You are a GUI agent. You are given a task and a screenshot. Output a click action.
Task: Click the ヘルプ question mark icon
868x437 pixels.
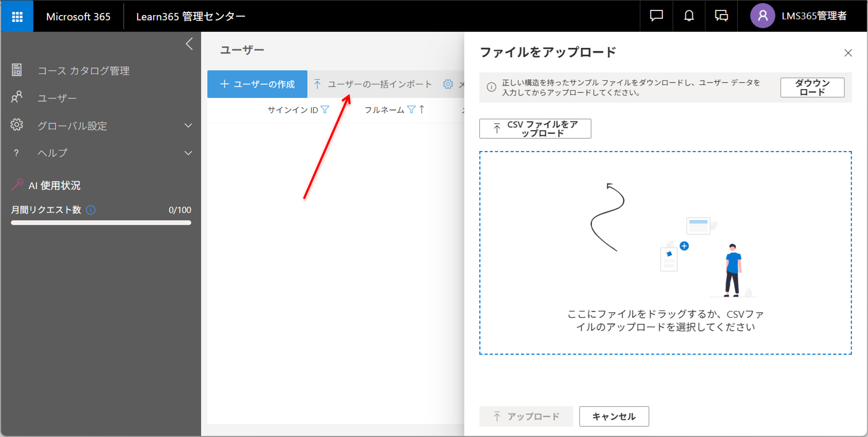(16, 153)
